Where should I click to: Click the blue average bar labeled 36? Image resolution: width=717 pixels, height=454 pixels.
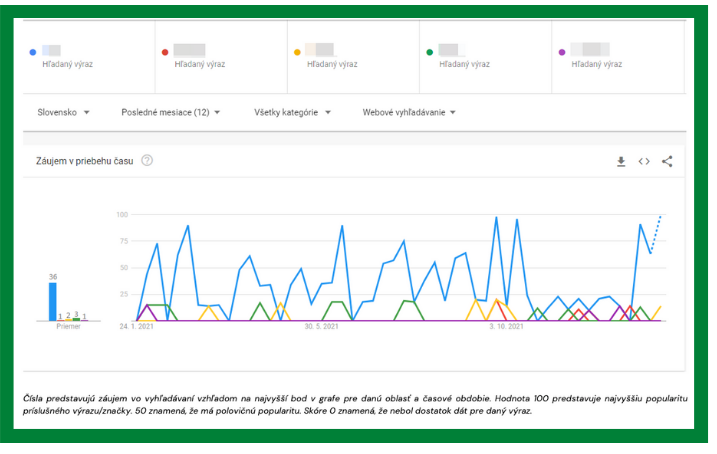pos(53,302)
